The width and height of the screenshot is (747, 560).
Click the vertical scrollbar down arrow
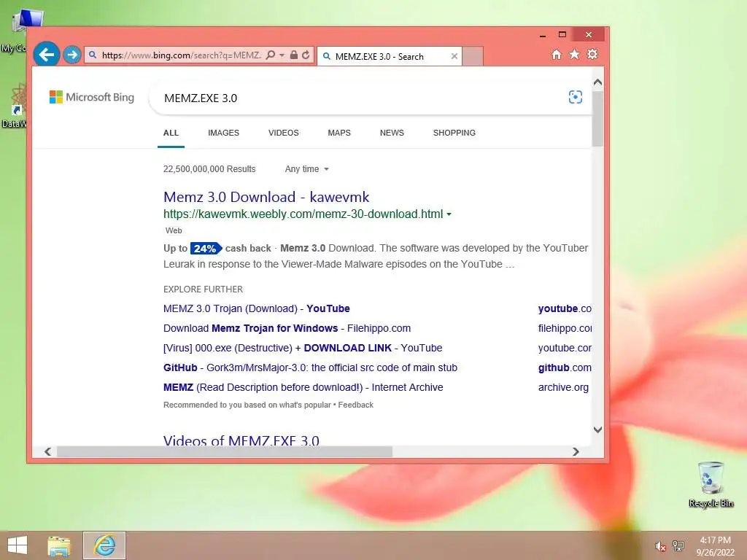(598, 429)
